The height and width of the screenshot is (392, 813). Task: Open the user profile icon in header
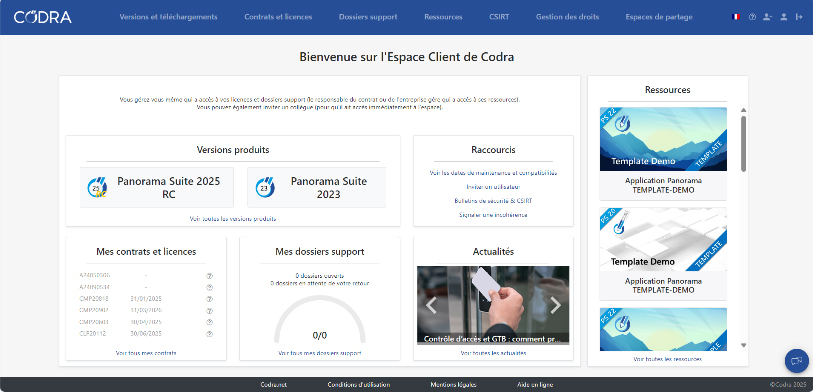pyautogui.click(x=783, y=17)
